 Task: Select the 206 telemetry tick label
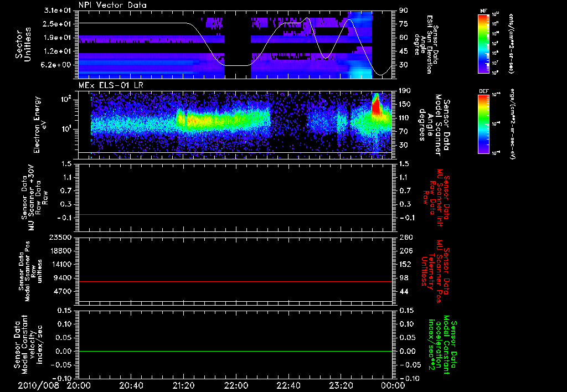405,251
